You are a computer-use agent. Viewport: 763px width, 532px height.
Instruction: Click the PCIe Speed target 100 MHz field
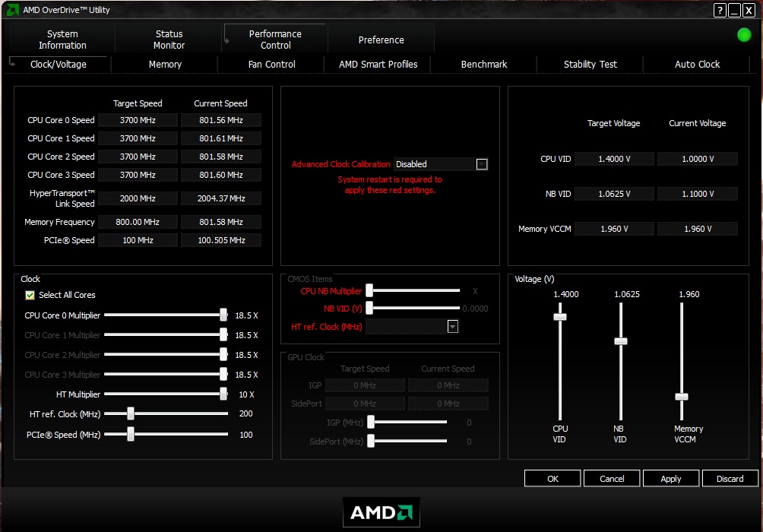point(138,240)
